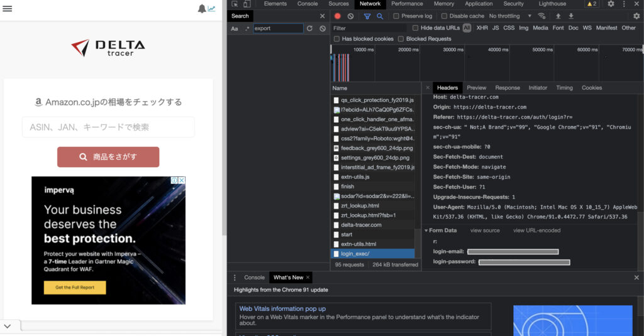Screen dimensions: 644x336
Task: Click the search field containing export
Action: click(x=278, y=28)
